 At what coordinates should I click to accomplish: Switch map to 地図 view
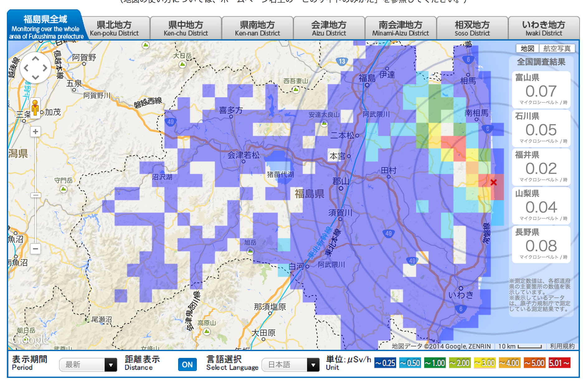[x=527, y=49]
